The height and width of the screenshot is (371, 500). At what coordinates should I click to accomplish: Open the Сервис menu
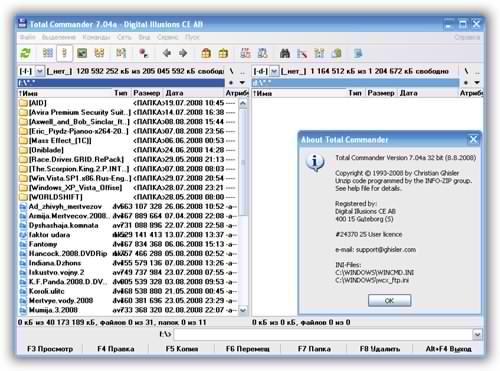click(168, 37)
